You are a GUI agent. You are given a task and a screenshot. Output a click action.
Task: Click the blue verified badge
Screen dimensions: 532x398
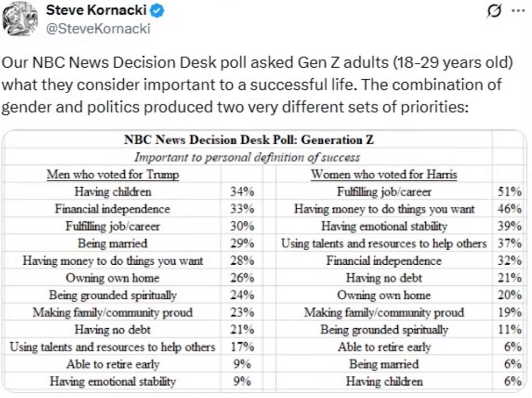(x=158, y=11)
